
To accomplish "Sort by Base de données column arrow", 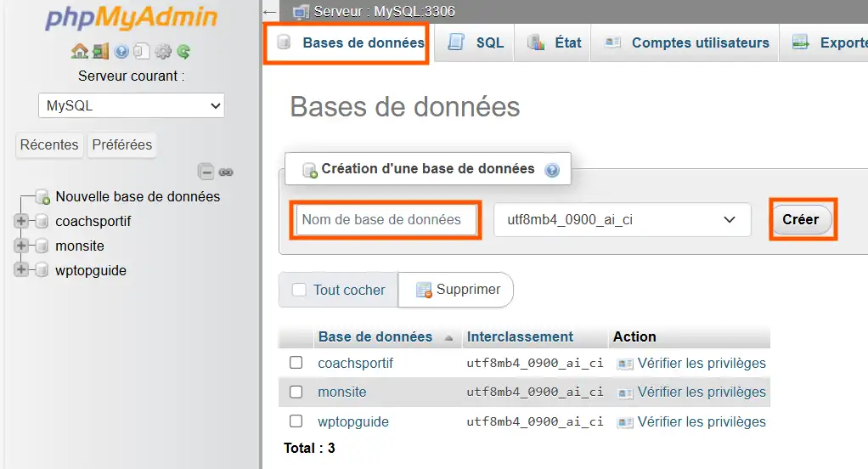I will 449,338.
